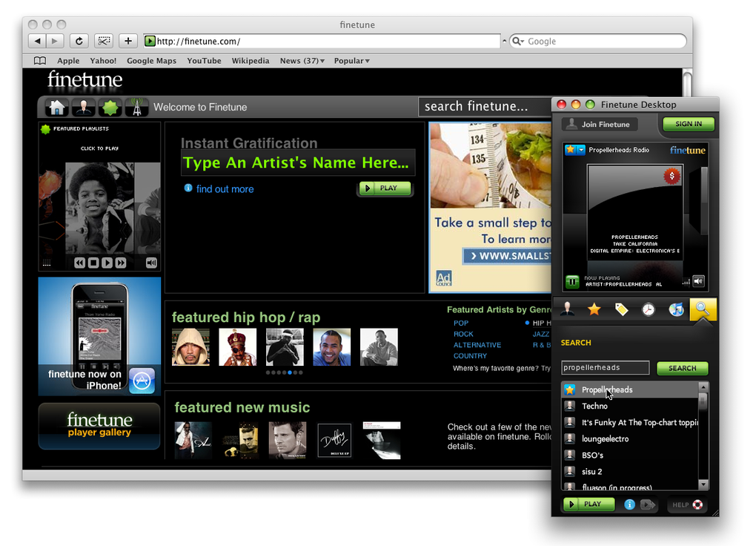Viewport: 756px width, 546px height.
Task: Open the radio tower icon in Finetune navbar
Action: [x=137, y=107]
